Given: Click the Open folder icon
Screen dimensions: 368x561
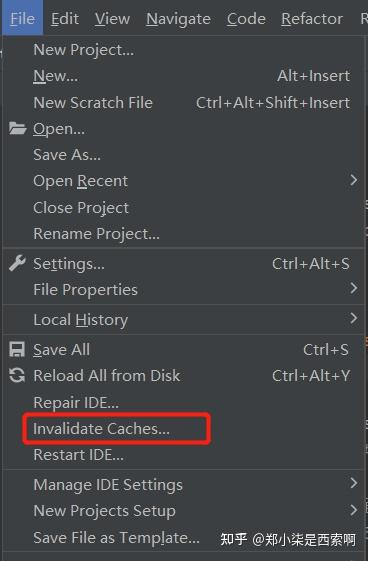Looking at the screenshot, I should pos(17,128).
